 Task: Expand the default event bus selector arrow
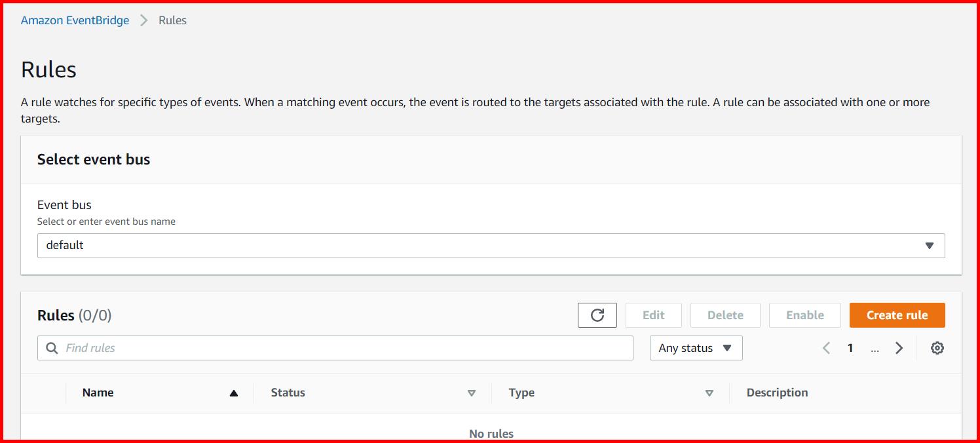(930, 246)
